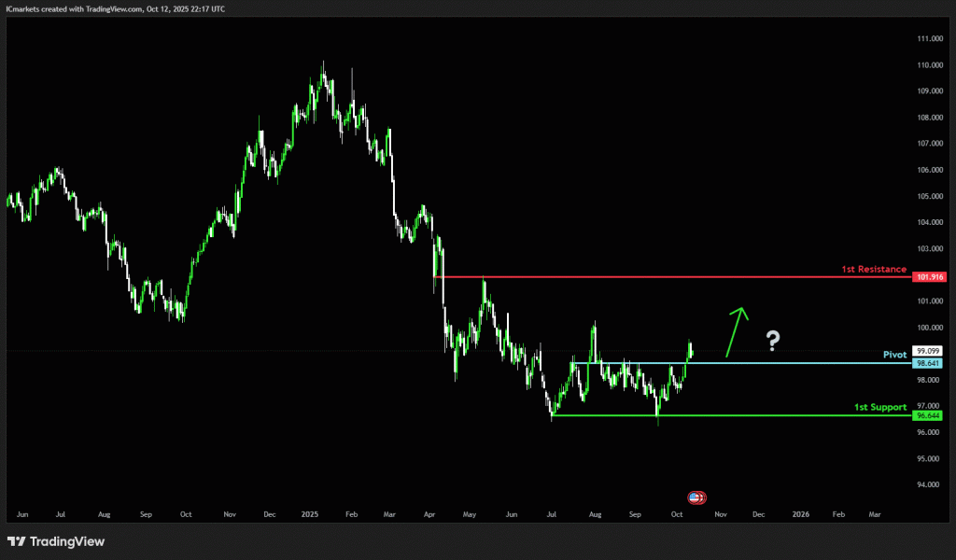Click the US flag economic event icon

pos(696,497)
